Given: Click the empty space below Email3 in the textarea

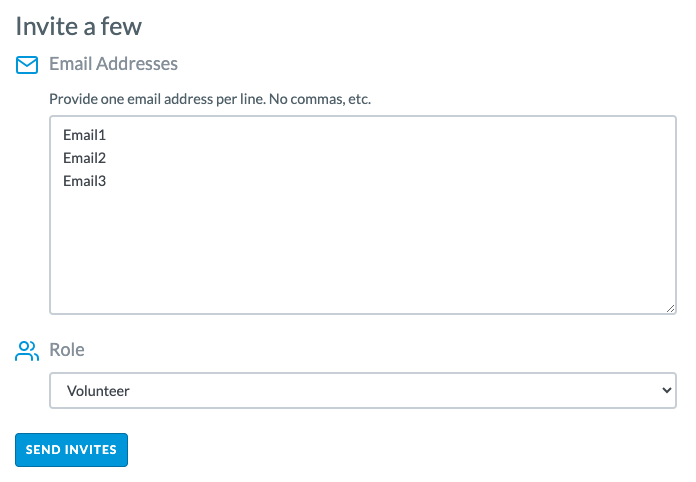Looking at the screenshot, I should coord(363,251).
